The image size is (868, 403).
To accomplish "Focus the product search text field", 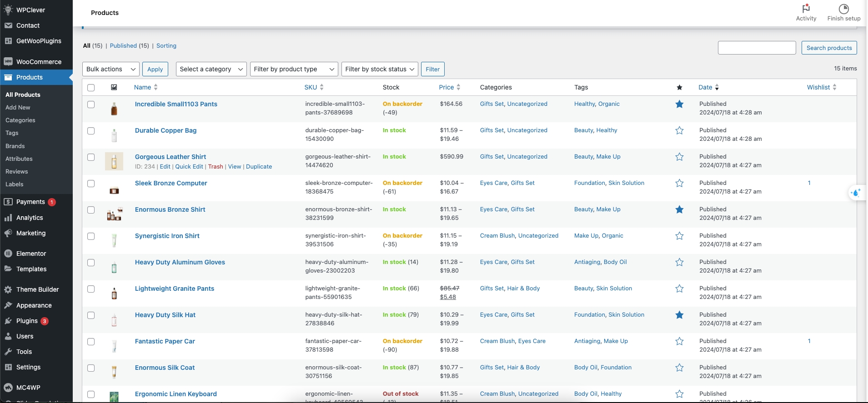I will tap(757, 48).
